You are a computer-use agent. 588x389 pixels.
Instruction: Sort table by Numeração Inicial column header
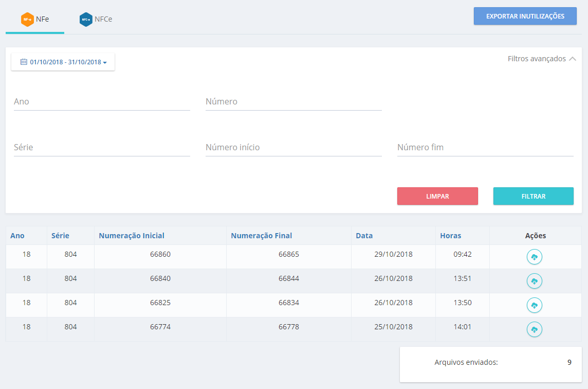[132, 236]
